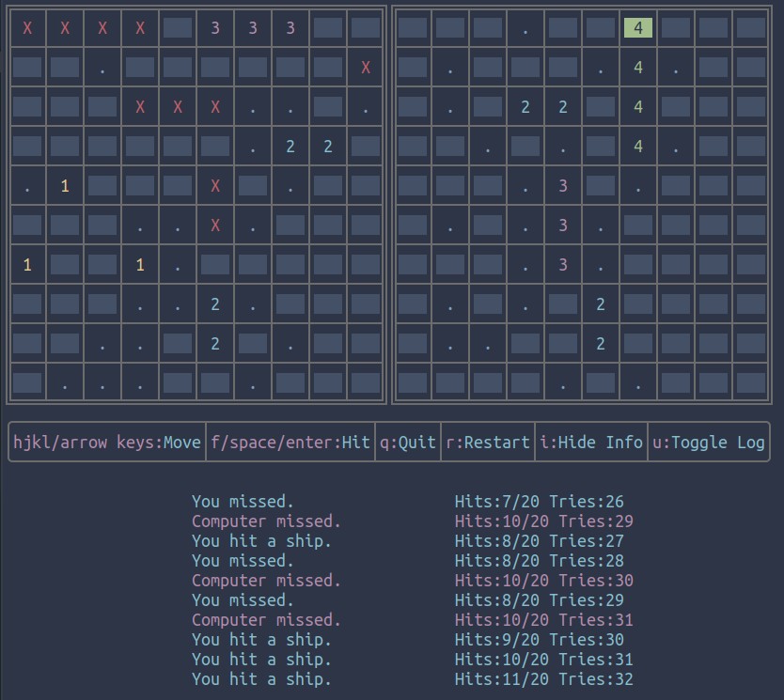Click the Hits:11/20 Tries:32 log entry
Viewport: 784px width, 700px height.
coord(544,679)
